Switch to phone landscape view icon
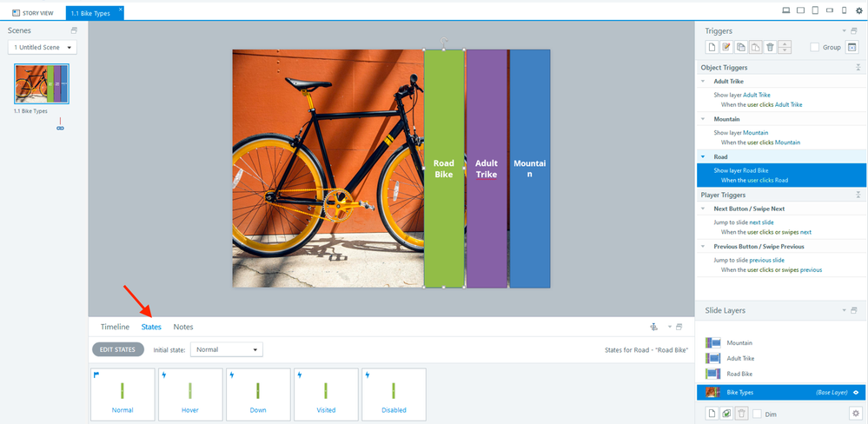The image size is (868, 424). click(x=829, y=10)
